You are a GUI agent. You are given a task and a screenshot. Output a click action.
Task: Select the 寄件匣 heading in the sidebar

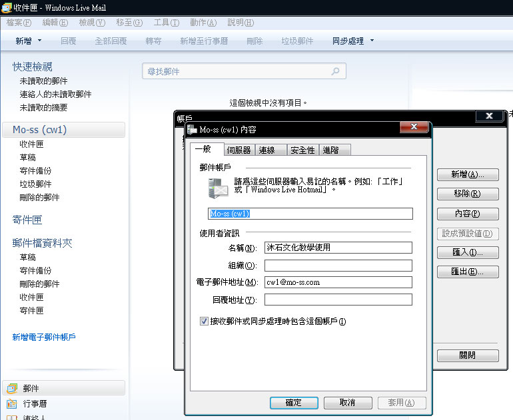tap(27, 220)
